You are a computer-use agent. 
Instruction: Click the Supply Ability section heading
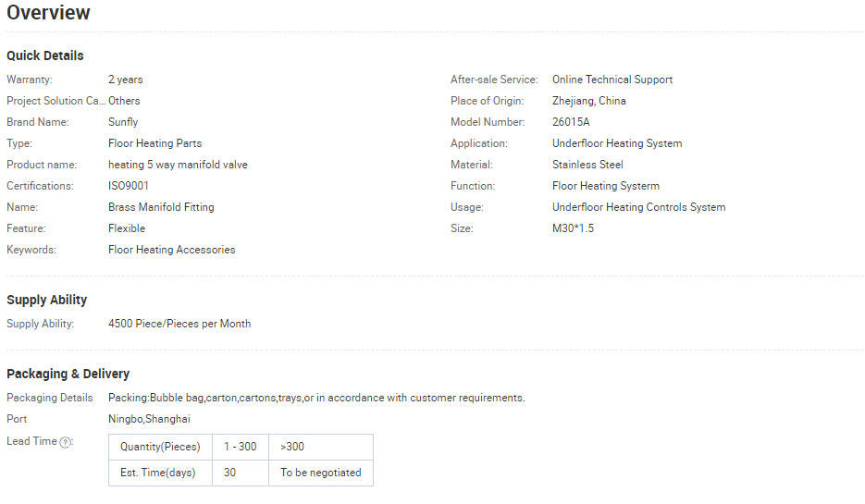(47, 300)
